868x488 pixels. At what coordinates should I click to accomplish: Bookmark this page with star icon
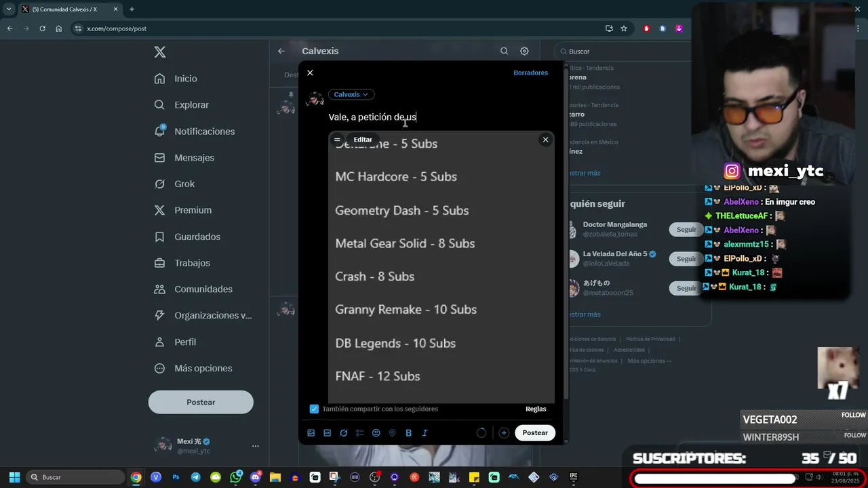(x=624, y=28)
